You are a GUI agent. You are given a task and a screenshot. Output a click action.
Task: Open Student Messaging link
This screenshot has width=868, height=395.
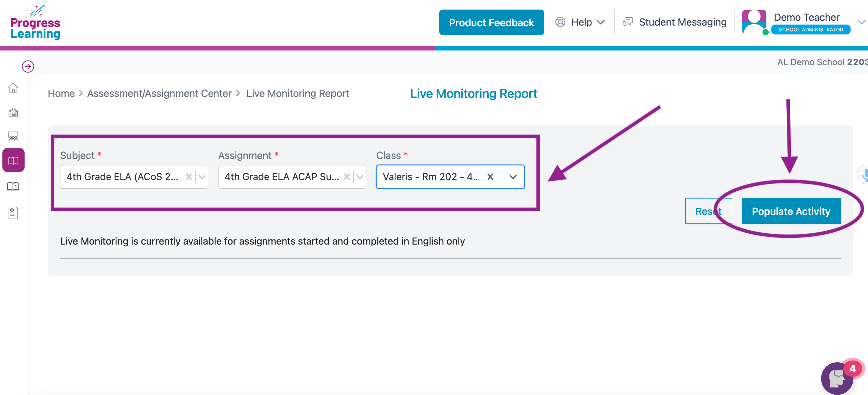[x=683, y=22]
